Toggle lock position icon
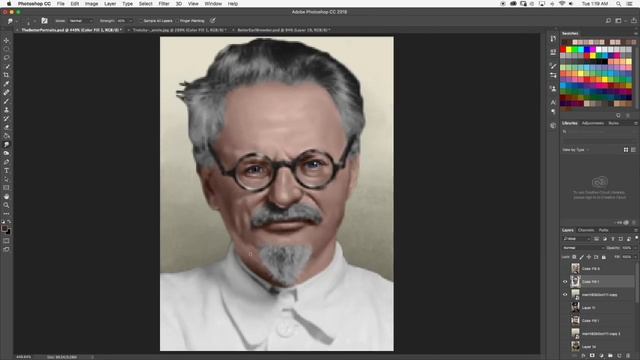 pyautogui.click(x=589, y=257)
